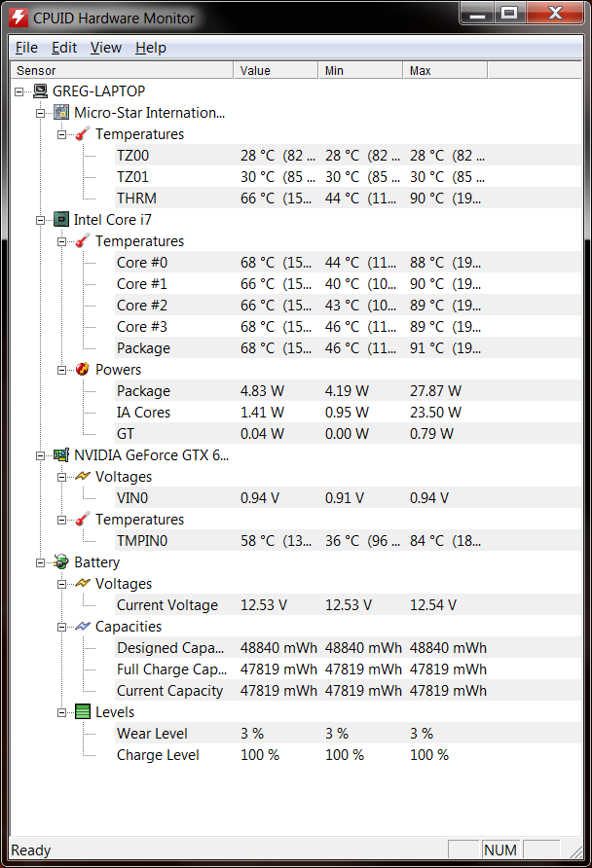Collapse the NVIDIA GeForce GTX node
Screen dimensions: 592x868
tap(41, 455)
